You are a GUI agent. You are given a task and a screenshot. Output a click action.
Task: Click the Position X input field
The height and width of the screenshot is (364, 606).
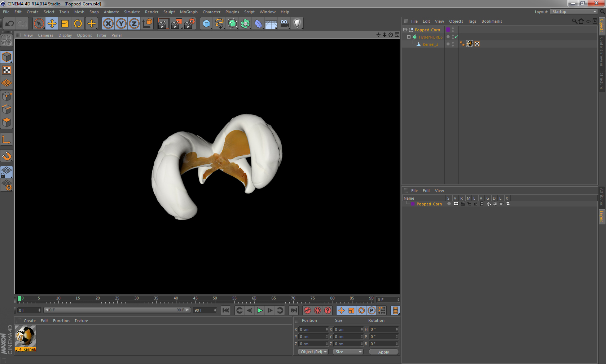coord(313,329)
